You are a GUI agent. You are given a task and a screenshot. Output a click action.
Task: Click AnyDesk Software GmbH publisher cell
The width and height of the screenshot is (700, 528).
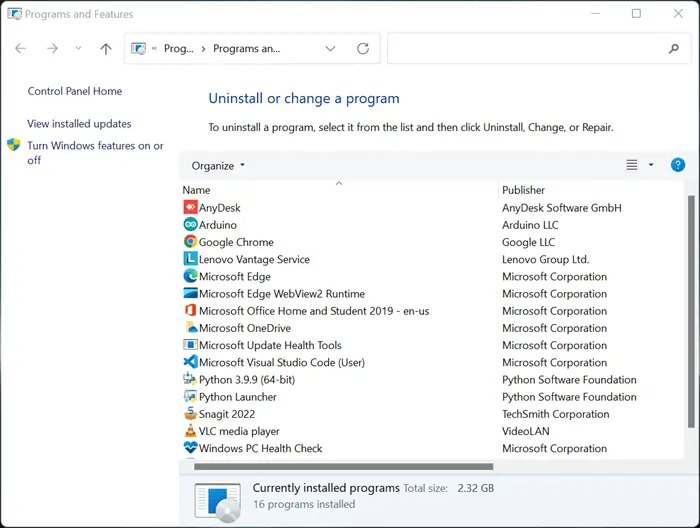(x=562, y=208)
